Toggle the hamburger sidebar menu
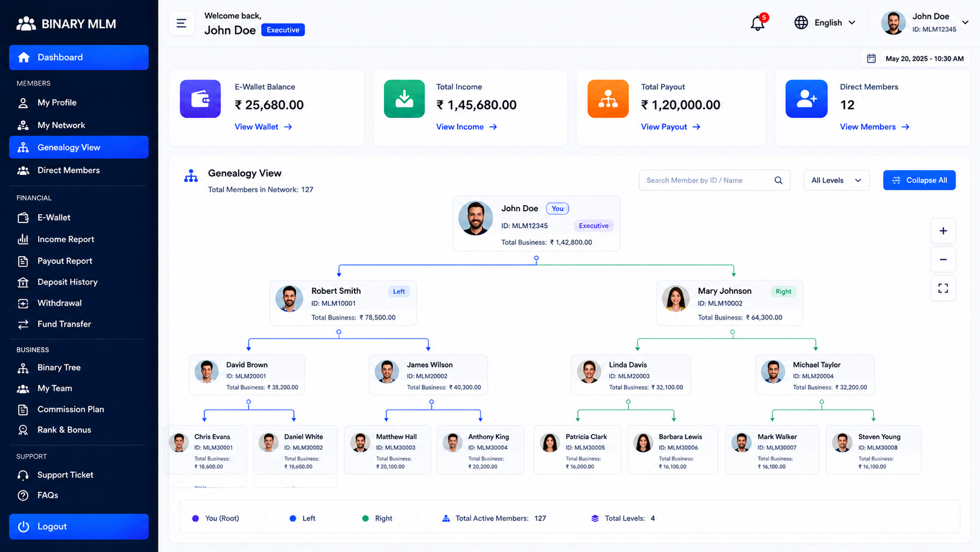The image size is (980, 552). (x=182, y=23)
